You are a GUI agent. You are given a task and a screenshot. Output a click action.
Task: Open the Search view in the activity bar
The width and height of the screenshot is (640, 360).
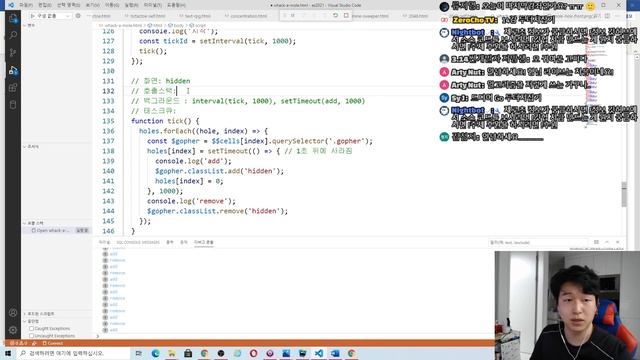pos(13,36)
